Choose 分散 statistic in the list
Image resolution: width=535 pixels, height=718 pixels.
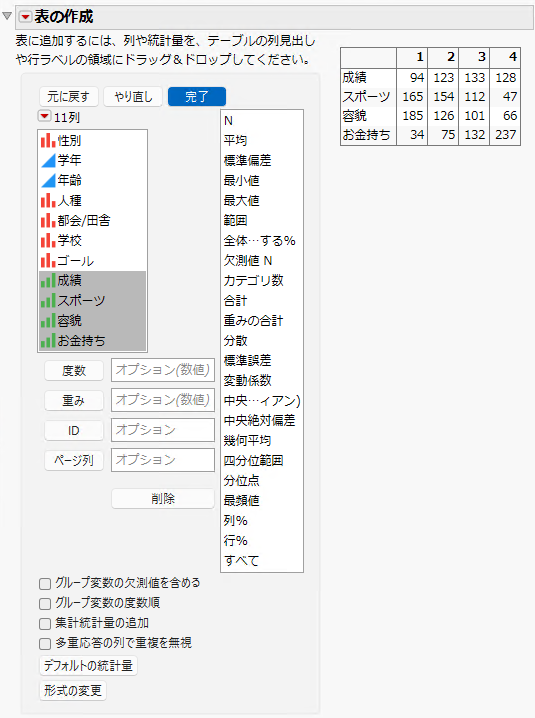(235, 341)
